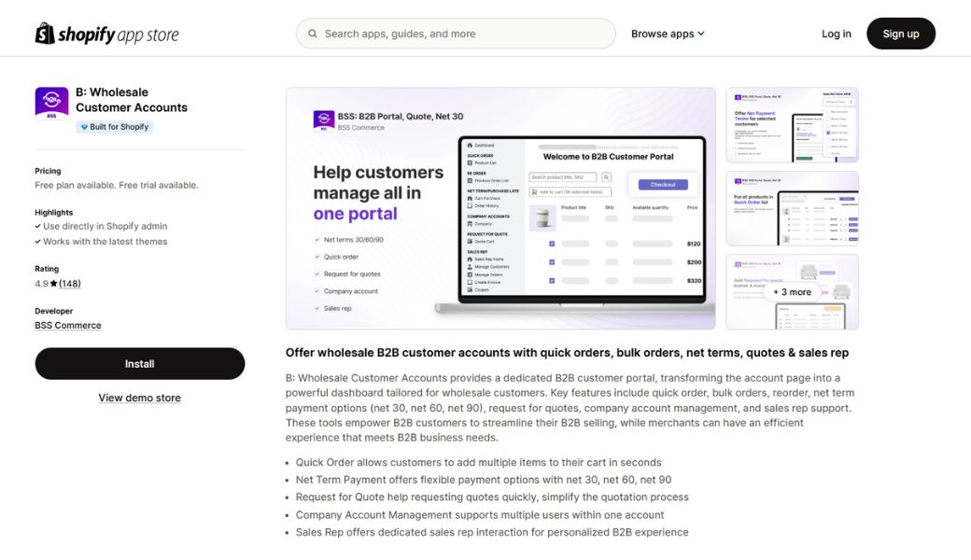Focus the Search apps, guides, and more field
The height and width of the screenshot is (560, 971).
[456, 34]
